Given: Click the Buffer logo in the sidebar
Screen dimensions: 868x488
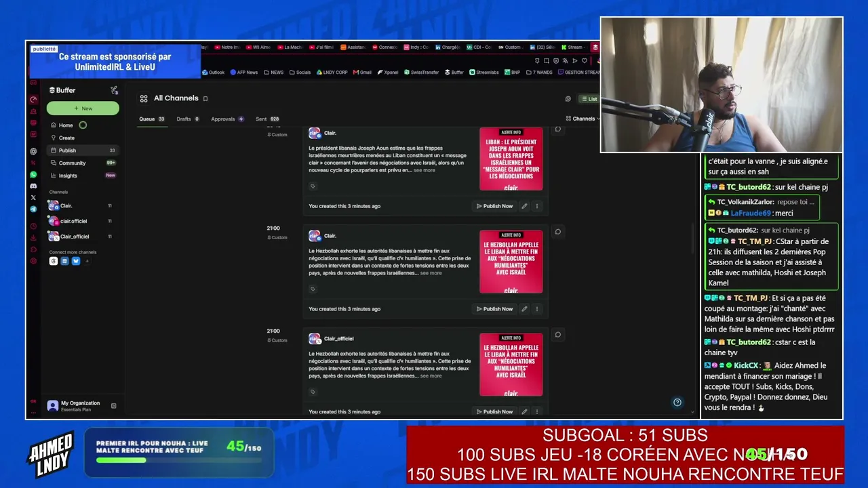Looking at the screenshot, I should (x=62, y=90).
